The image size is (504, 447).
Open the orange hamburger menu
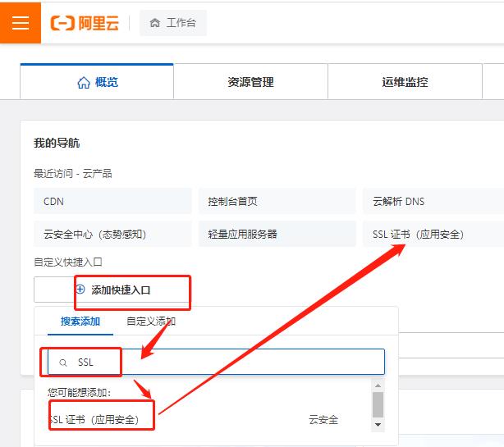(21, 22)
